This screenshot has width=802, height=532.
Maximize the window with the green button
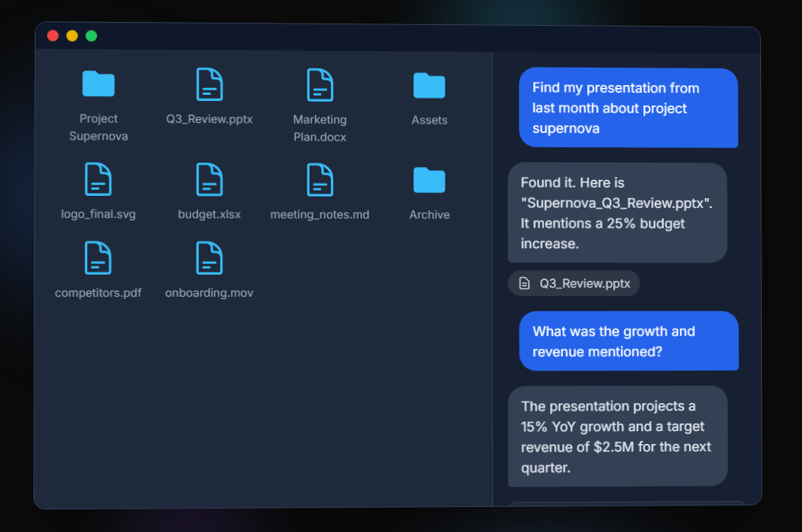pos(92,36)
